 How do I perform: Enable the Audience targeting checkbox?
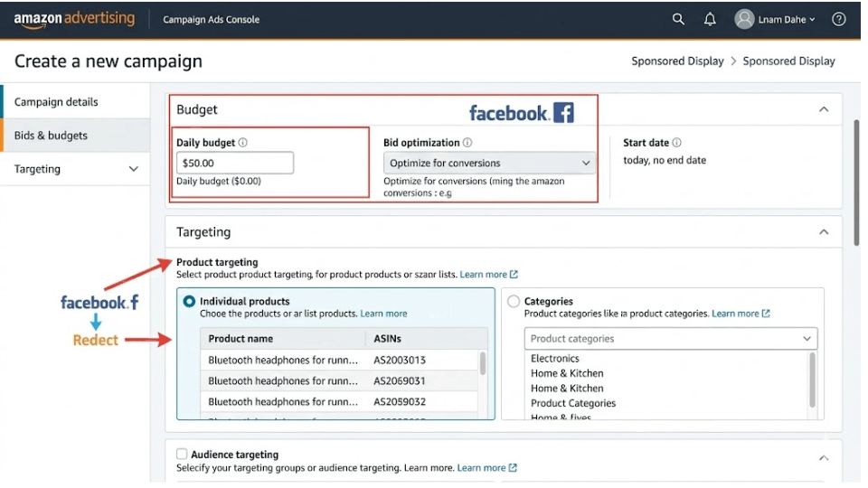(x=182, y=455)
